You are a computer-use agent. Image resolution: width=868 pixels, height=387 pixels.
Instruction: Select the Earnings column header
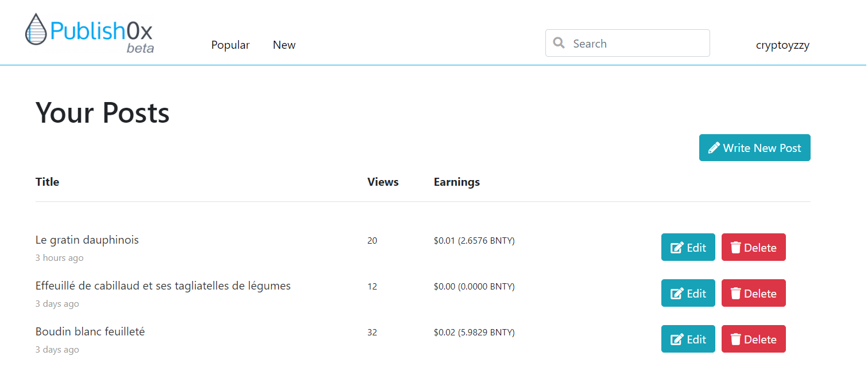point(457,182)
